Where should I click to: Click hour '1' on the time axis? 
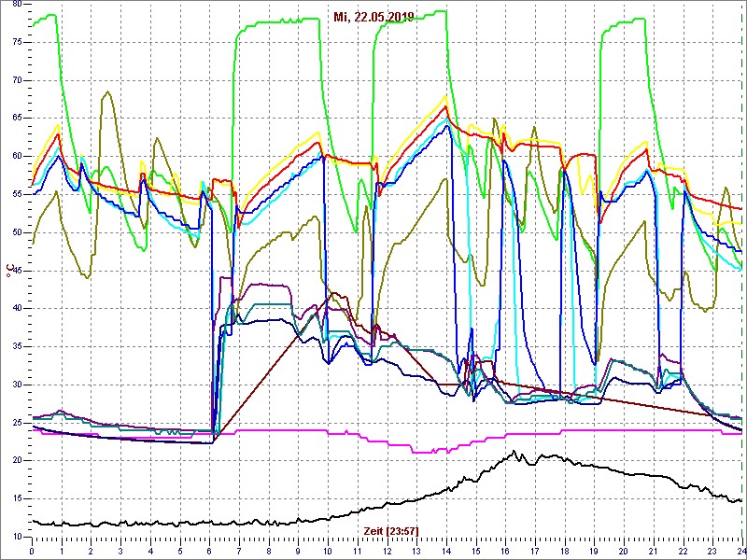click(62, 551)
